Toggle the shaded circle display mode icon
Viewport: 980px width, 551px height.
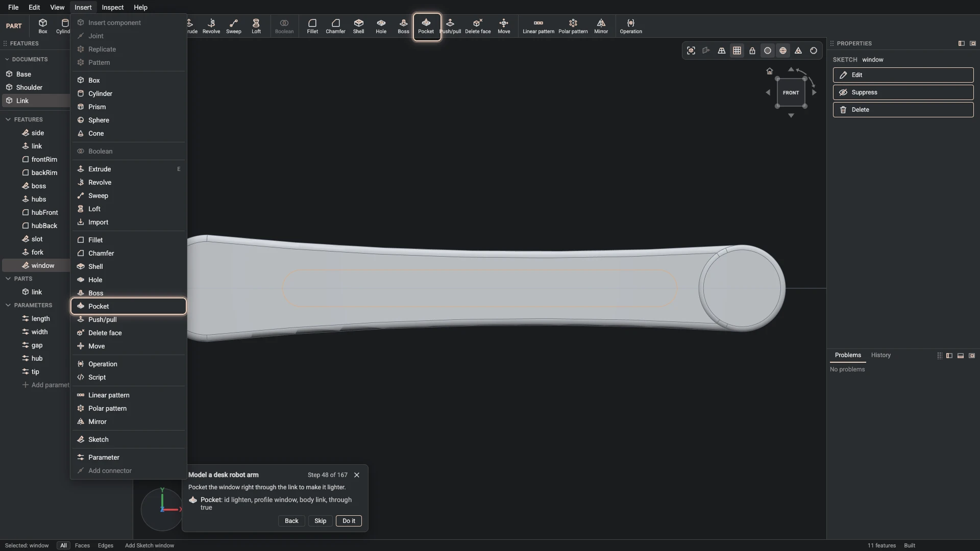(x=768, y=51)
